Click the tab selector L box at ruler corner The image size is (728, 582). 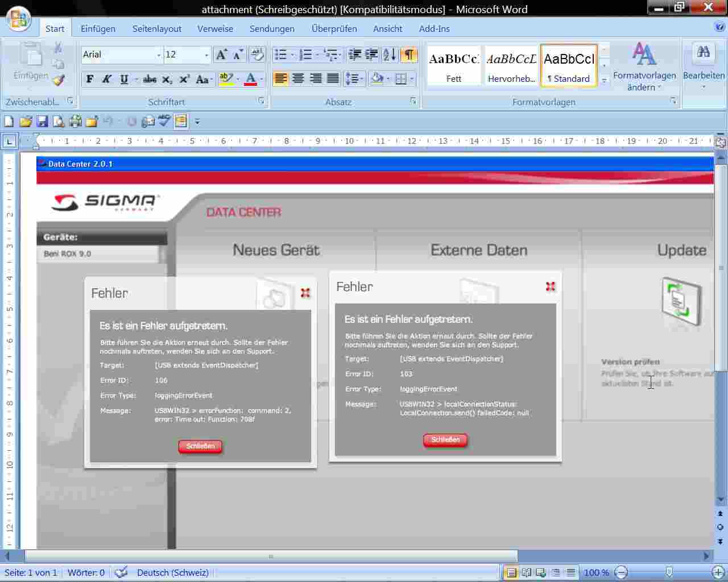tap(9, 141)
